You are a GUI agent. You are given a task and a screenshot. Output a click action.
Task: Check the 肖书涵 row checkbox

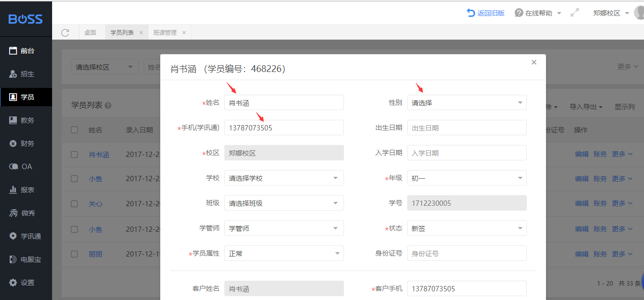click(74, 155)
